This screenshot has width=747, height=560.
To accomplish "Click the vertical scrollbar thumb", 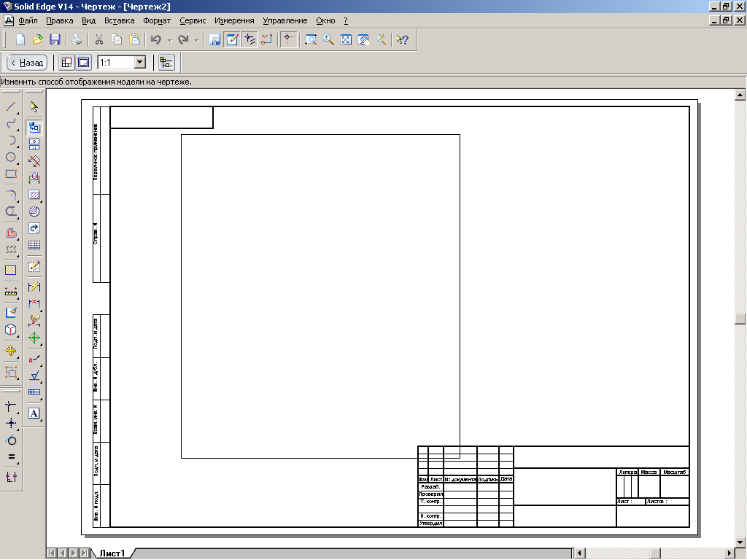I will (x=740, y=319).
